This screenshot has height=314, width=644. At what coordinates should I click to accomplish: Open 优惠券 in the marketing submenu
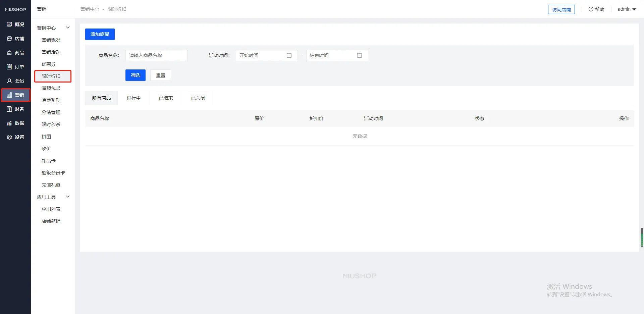[x=49, y=64]
